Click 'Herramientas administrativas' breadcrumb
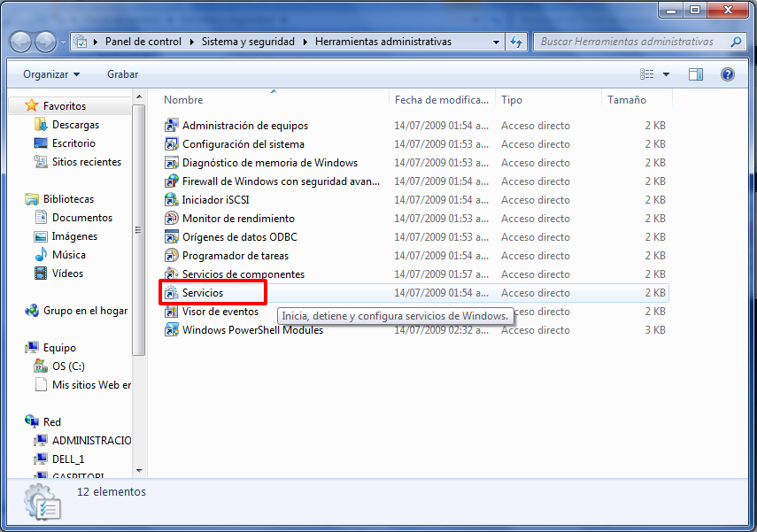Image resolution: width=757 pixels, height=532 pixels. (383, 42)
